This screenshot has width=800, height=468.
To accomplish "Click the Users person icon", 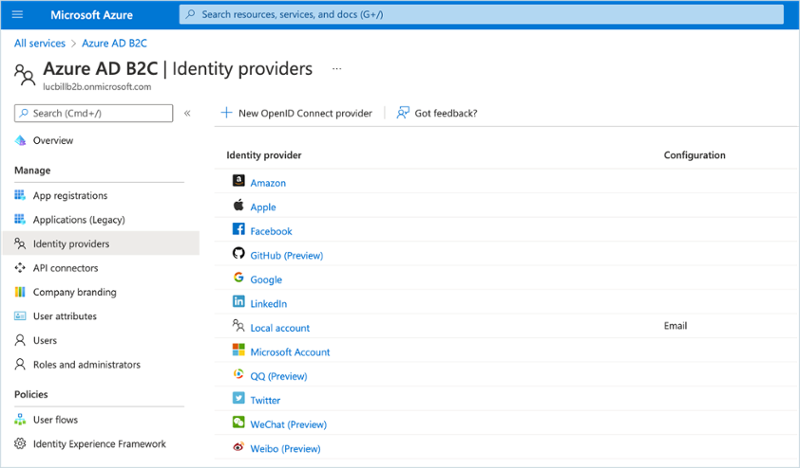I will click(x=20, y=340).
